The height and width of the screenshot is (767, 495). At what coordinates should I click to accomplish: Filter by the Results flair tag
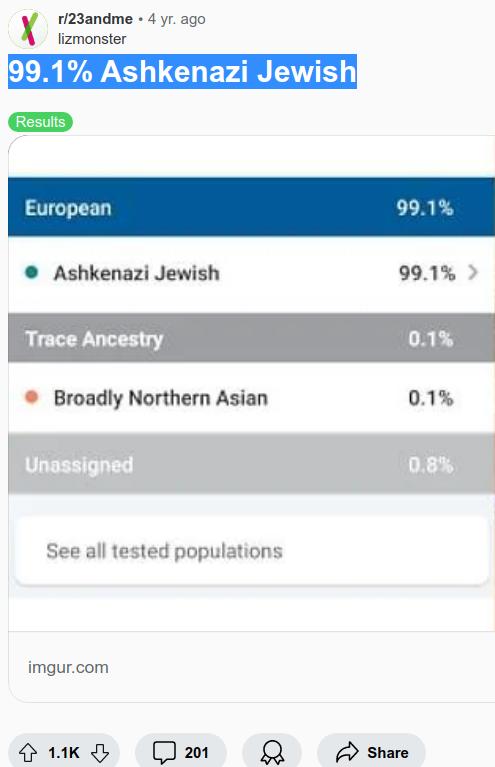[x=40, y=122]
